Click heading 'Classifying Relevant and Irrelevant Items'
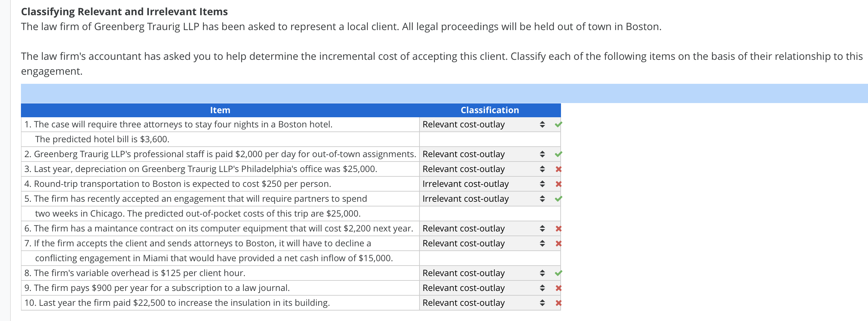The height and width of the screenshot is (321, 868). 124,11
